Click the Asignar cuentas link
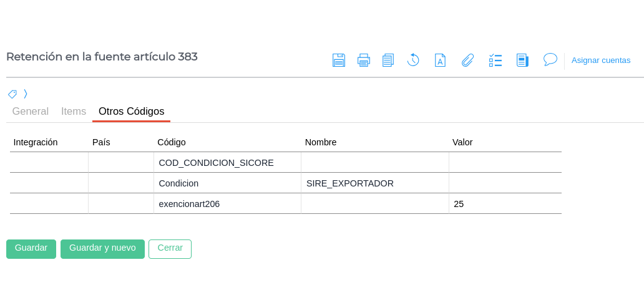This screenshot has height=285, width=644. (601, 60)
